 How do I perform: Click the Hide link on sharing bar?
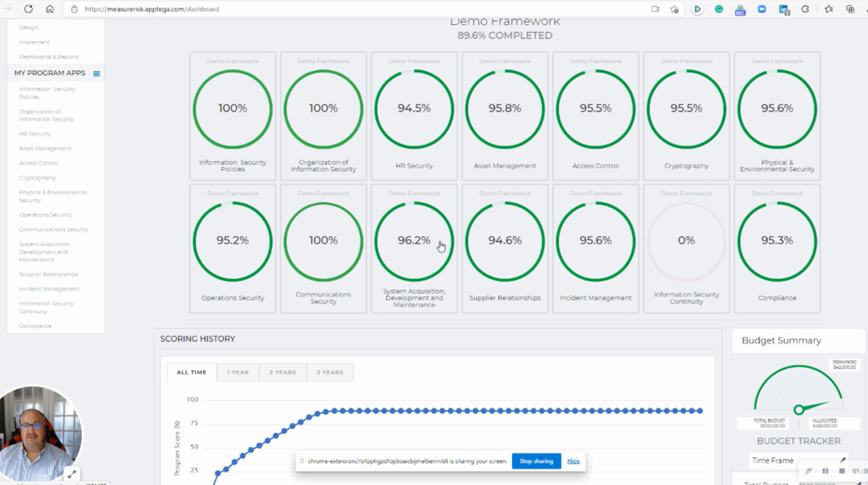coord(573,461)
